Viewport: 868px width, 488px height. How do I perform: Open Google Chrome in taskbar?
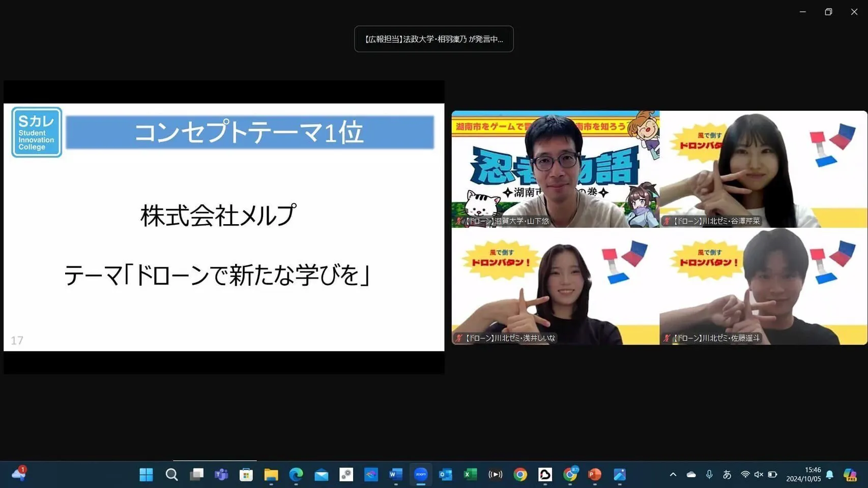520,474
